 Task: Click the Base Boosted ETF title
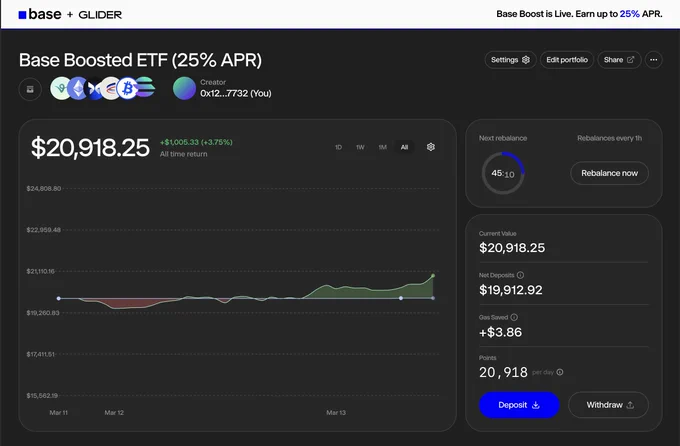tap(141, 60)
